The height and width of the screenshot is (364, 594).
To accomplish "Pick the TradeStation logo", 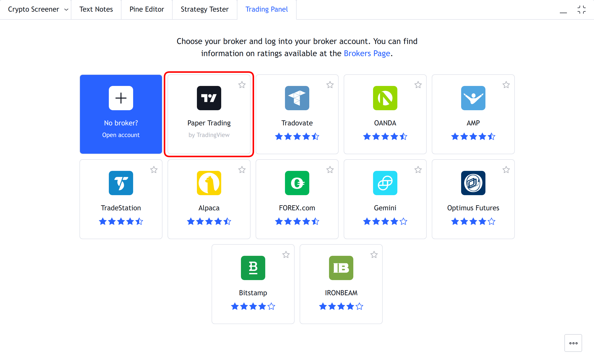I will [121, 183].
